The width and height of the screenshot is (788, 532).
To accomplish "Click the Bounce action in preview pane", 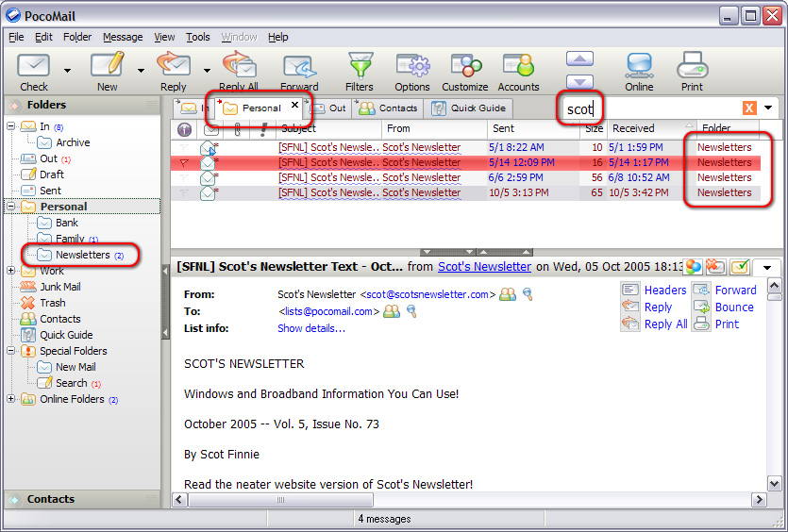I will pyautogui.click(x=733, y=307).
